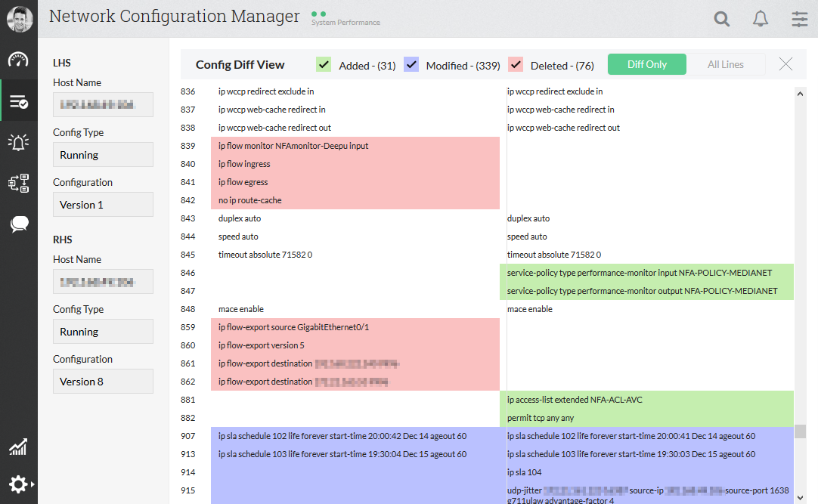Switch to the Diff Only view
Screen dimensions: 818x504
[647, 65]
